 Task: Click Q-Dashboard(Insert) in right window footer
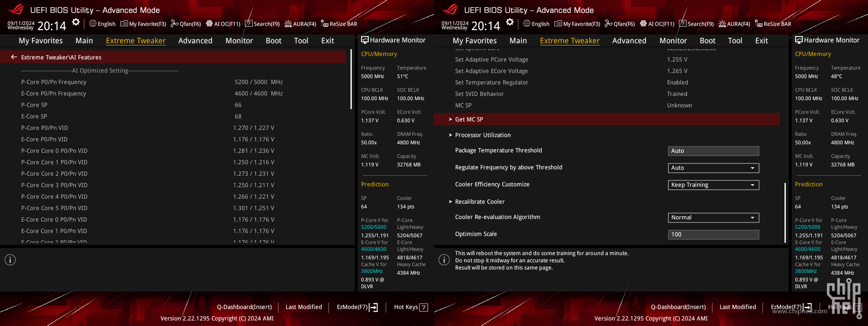click(679, 307)
